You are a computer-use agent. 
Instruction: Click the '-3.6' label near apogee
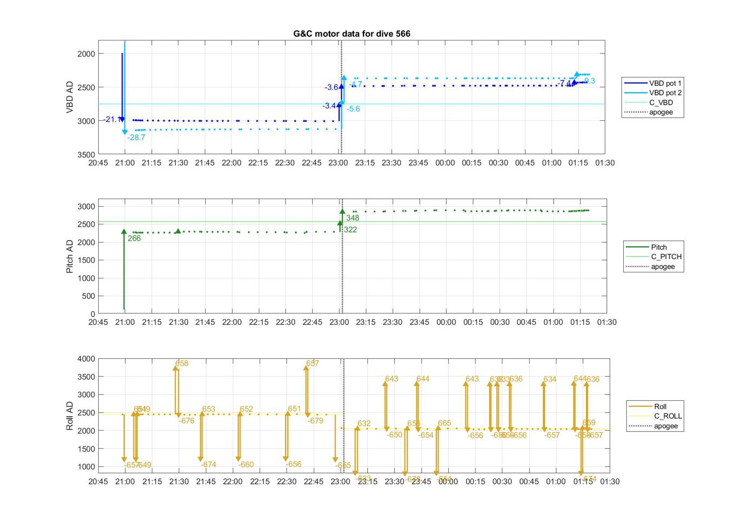(x=332, y=87)
